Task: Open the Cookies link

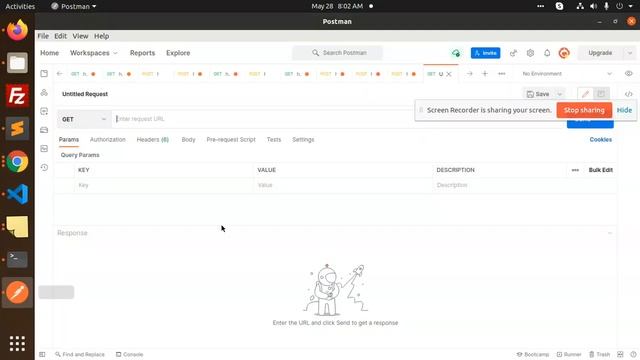Action: [x=600, y=140]
